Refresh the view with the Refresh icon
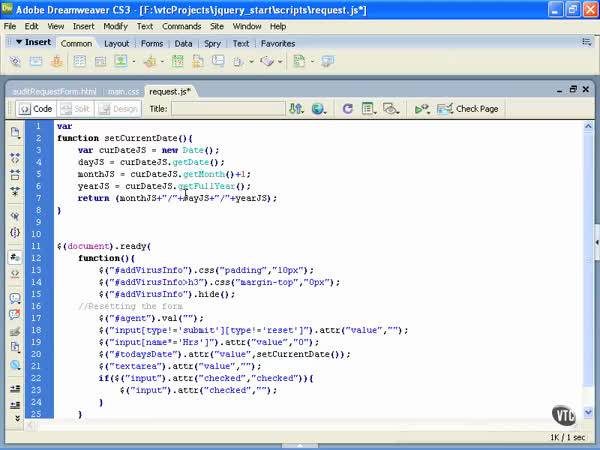This screenshot has height=450, width=600. coord(347,108)
